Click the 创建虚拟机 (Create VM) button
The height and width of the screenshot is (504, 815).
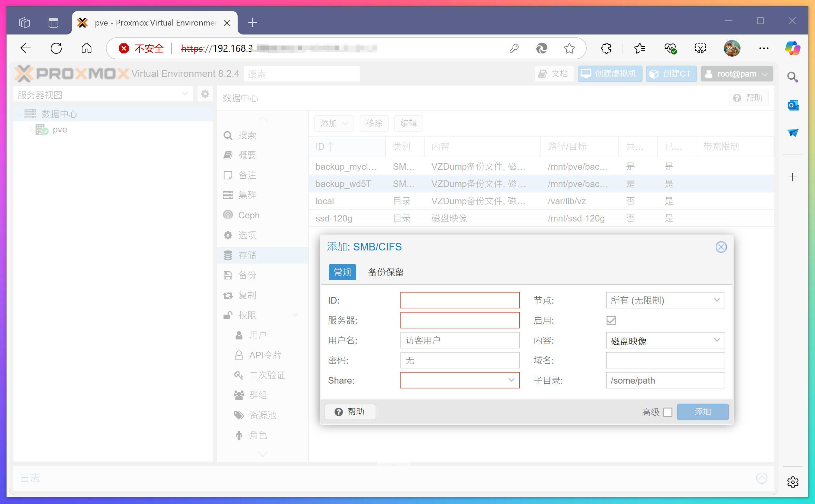click(x=610, y=73)
